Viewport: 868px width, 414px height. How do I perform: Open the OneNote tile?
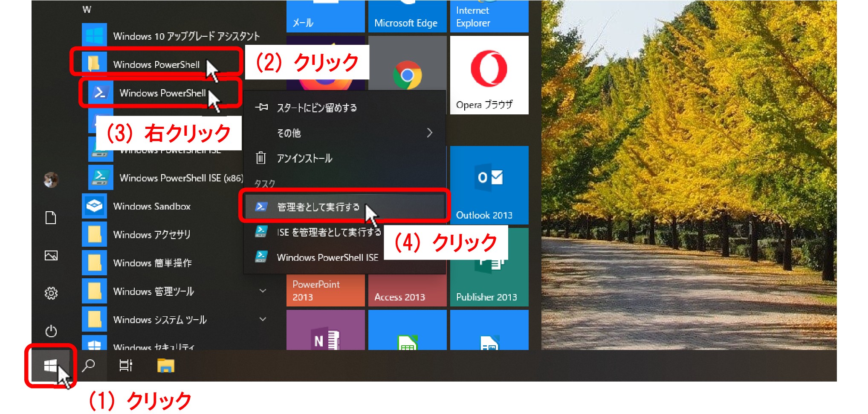pos(326,330)
